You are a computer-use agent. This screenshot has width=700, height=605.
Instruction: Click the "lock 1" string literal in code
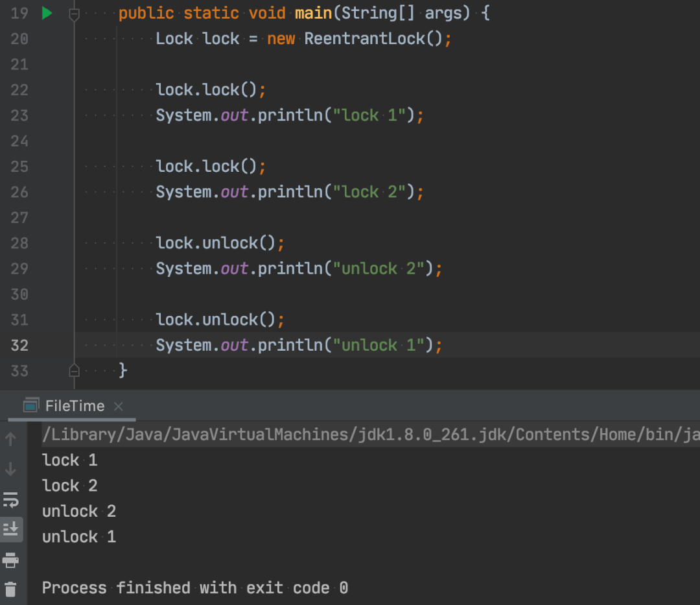(x=369, y=115)
